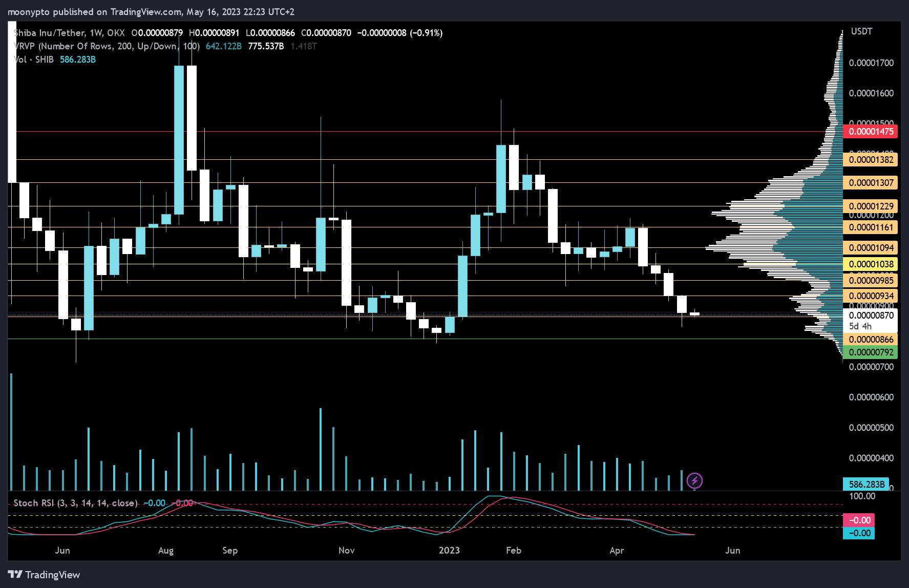Click the Stoch RSI indicator title
The width and height of the screenshot is (909, 588).
click(x=75, y=503)
